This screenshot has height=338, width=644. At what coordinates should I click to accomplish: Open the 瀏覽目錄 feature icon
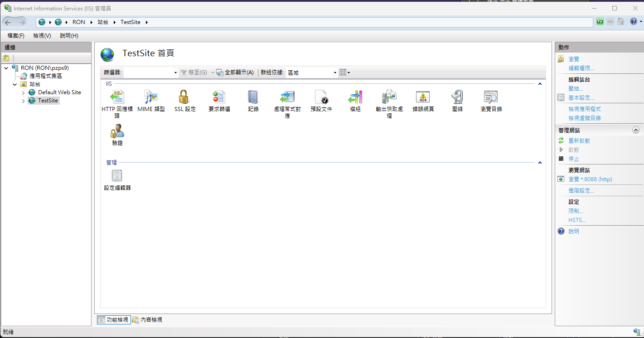click(x=491, y=97)
